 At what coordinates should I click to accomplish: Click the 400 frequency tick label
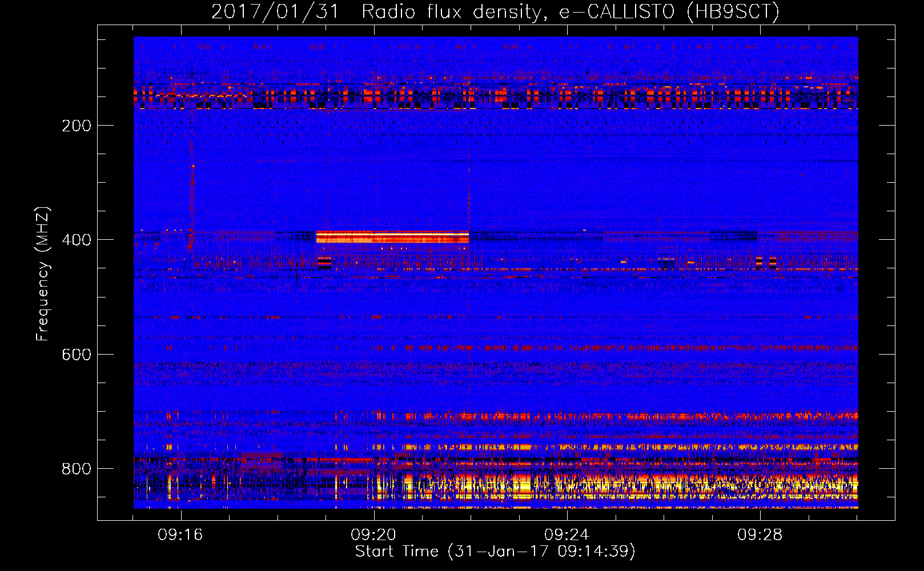(77, 240)
